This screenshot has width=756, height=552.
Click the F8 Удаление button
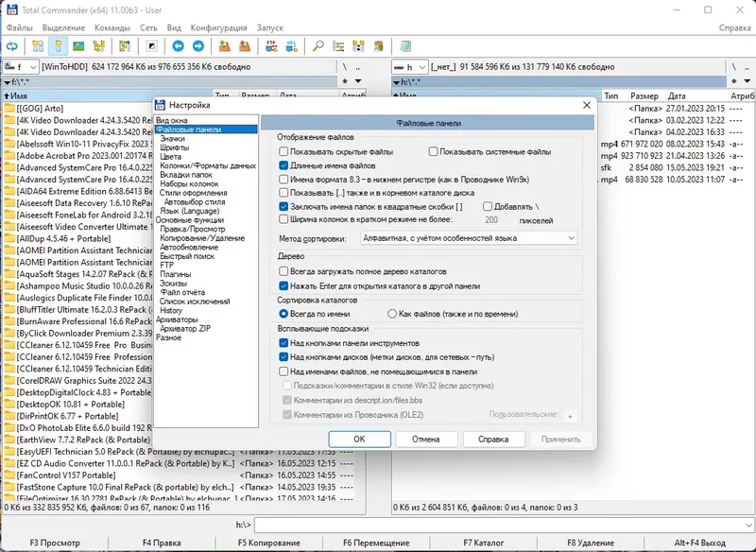point(590,543)
